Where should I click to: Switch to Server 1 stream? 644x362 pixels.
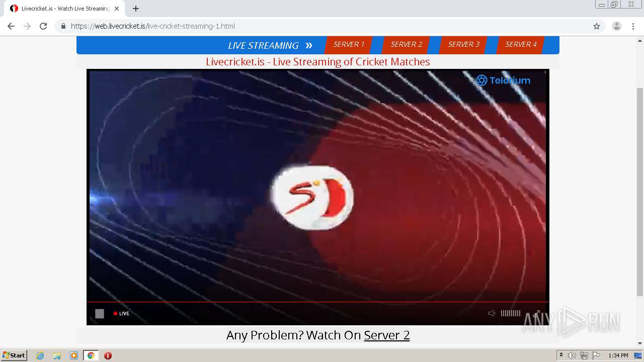(349, 45)
